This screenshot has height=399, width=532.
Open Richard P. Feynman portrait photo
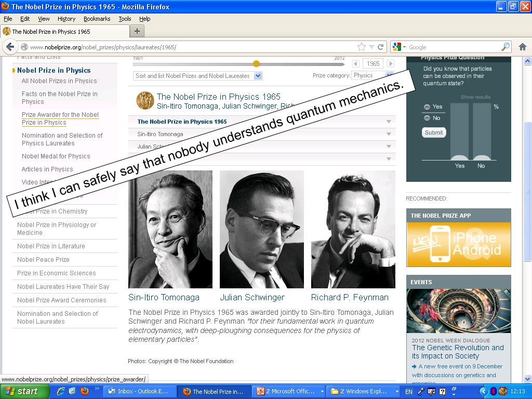pos(353,229)
